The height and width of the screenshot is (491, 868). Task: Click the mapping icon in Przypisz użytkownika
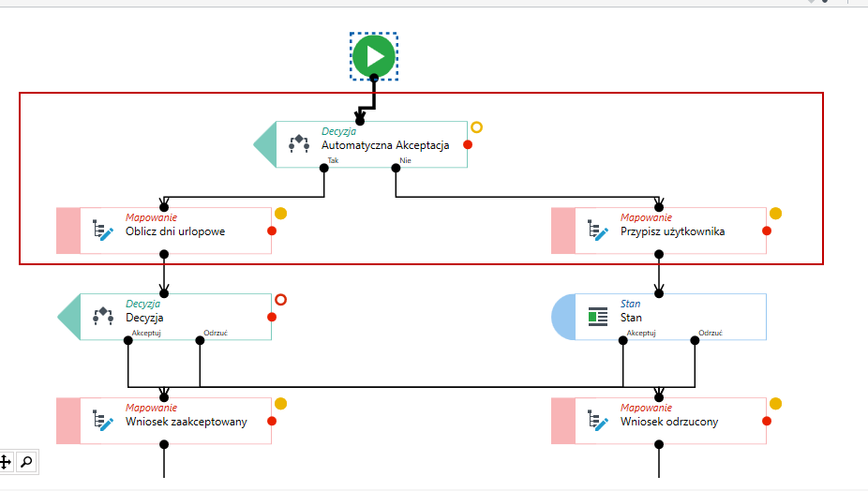click(598, 231)
